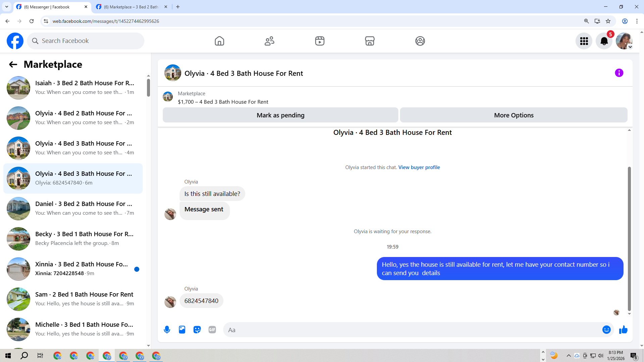Open Becky 3 Bed 1 Bath chat
The height and width of the screenshot is (362, 644).
click(73, 239)
